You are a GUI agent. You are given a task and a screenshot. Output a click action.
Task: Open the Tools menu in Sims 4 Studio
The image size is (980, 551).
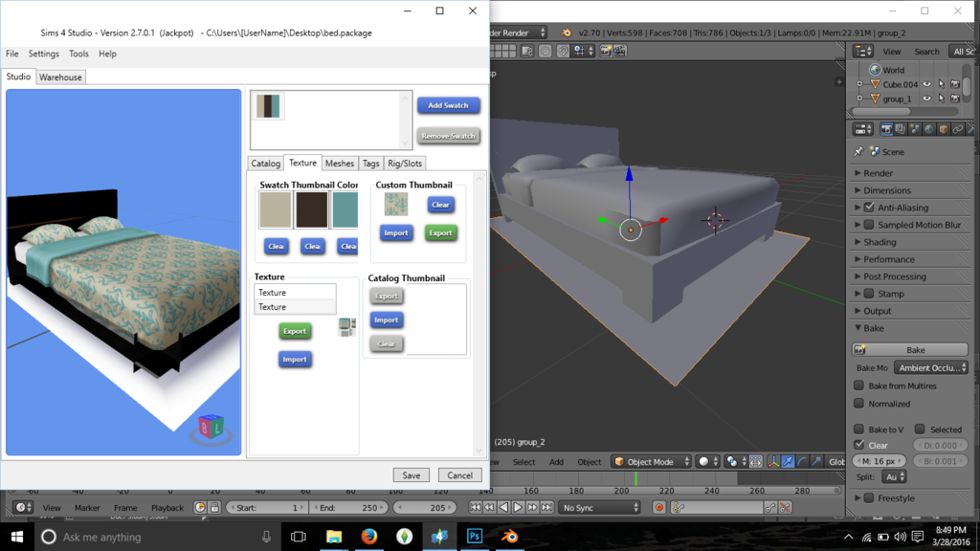click(x=78, y=54)
